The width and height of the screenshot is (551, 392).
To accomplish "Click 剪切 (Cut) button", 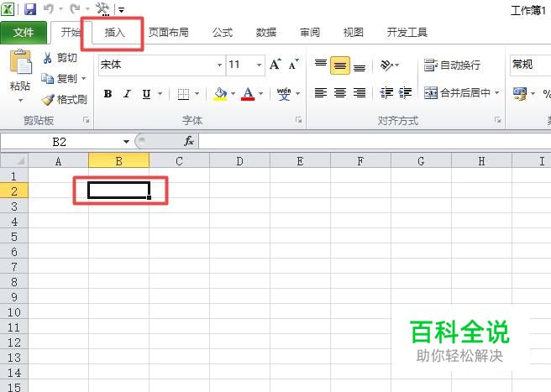I will click(60, 58).
